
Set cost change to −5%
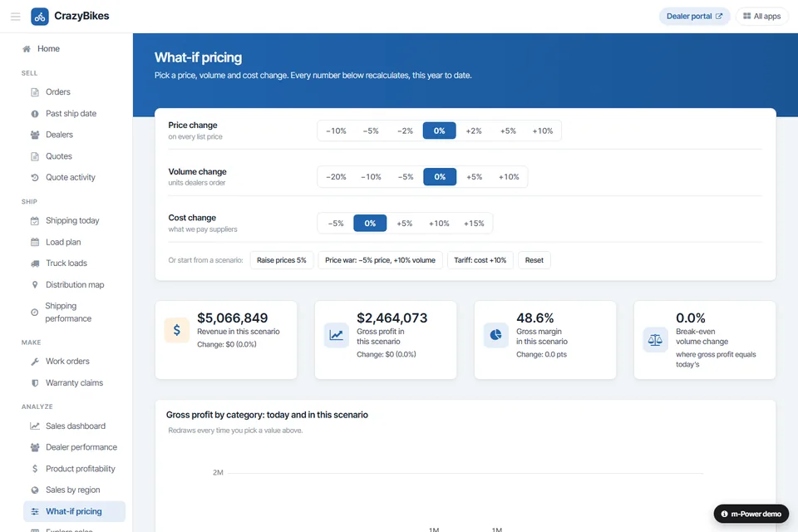336,223
